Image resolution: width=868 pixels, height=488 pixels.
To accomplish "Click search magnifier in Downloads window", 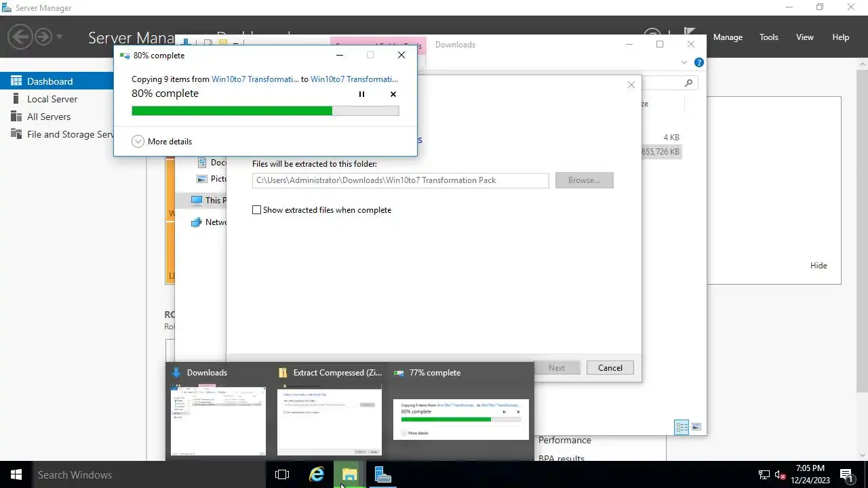I will [x=688, y=83].
